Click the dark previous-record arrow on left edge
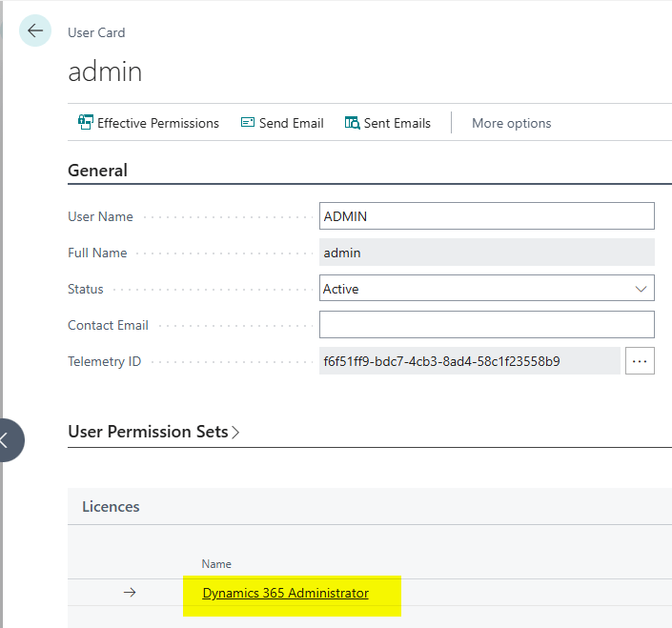 tap(8, 440)
